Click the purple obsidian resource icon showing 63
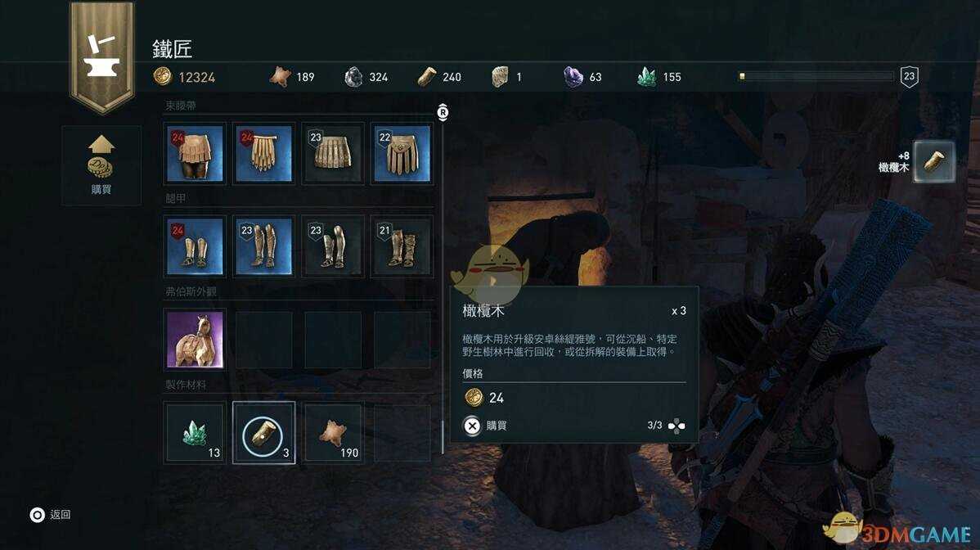Viewport: 980px width, 550px height. (x=573, y=77)
